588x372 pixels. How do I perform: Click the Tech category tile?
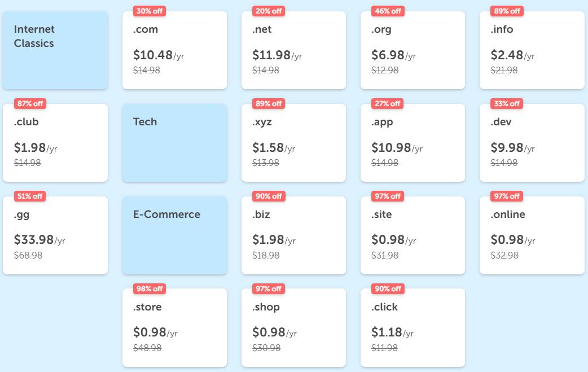174,143
